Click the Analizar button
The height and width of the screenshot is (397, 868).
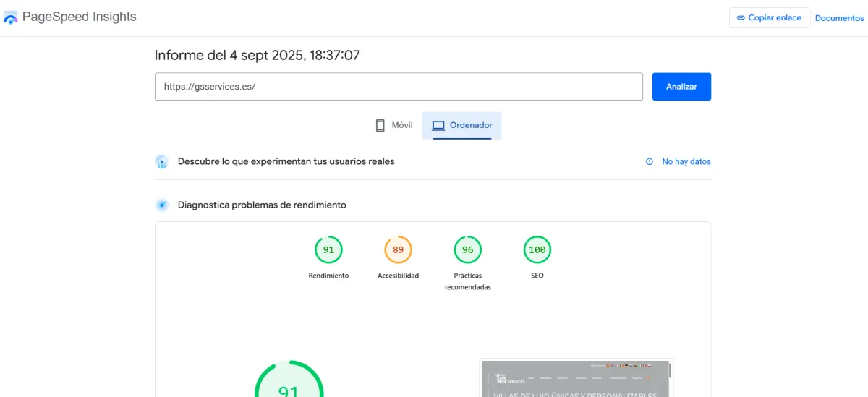coord(681,86)
